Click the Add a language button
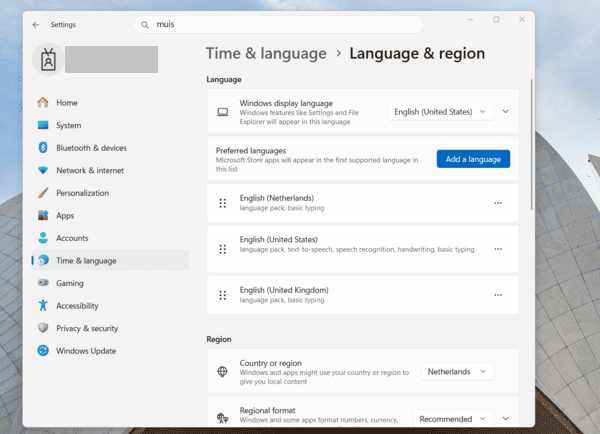Image resolution: width=600 pixels, height=434 pixels. coord(473,159)
